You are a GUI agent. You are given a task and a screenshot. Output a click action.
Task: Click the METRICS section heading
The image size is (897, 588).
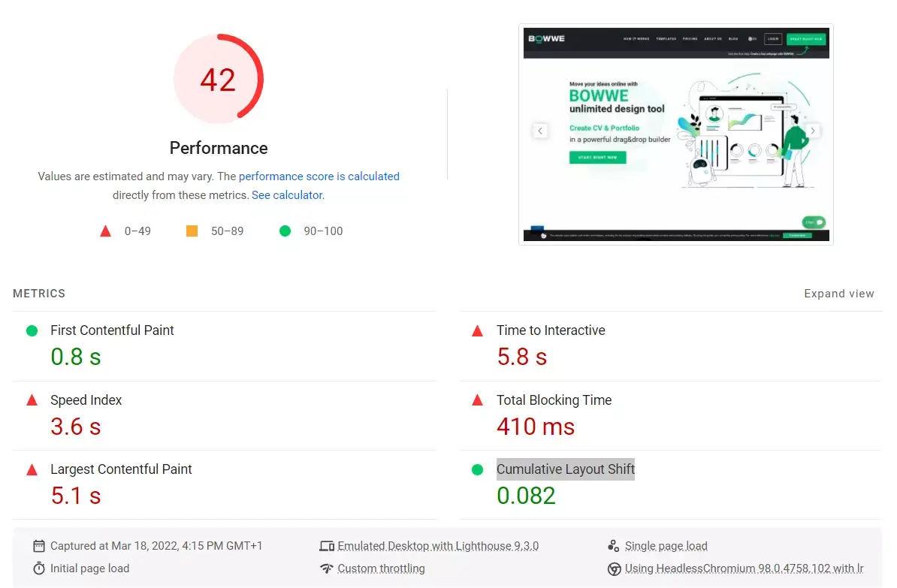[x=39, y=294]
